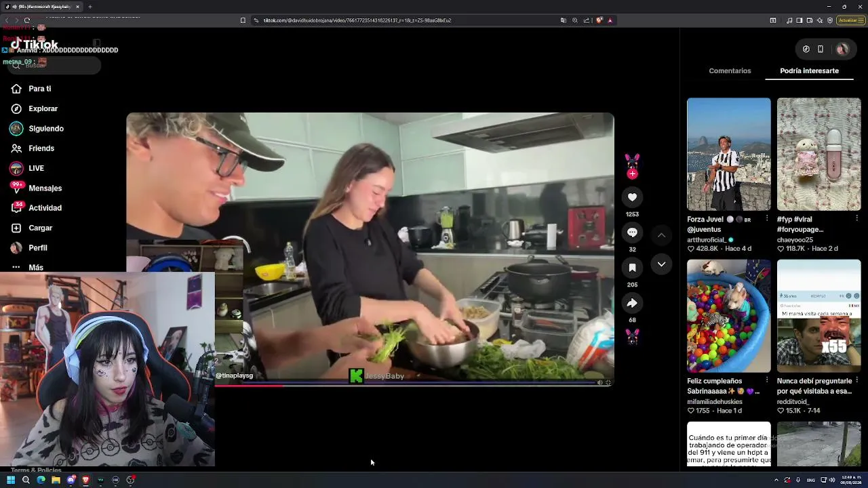Follow the creator with the red plus
The height and width of the screenshot is (488, 868).
point(632,174)
